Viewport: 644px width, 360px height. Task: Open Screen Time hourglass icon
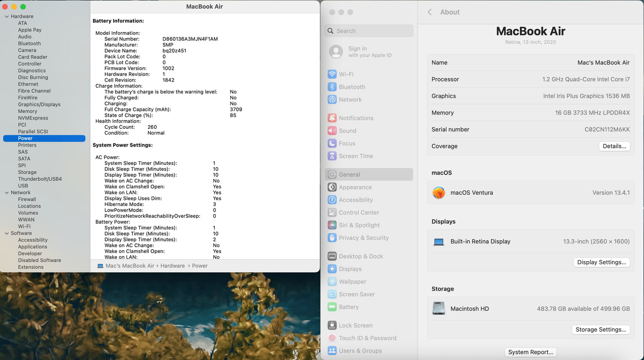point(332,156)
